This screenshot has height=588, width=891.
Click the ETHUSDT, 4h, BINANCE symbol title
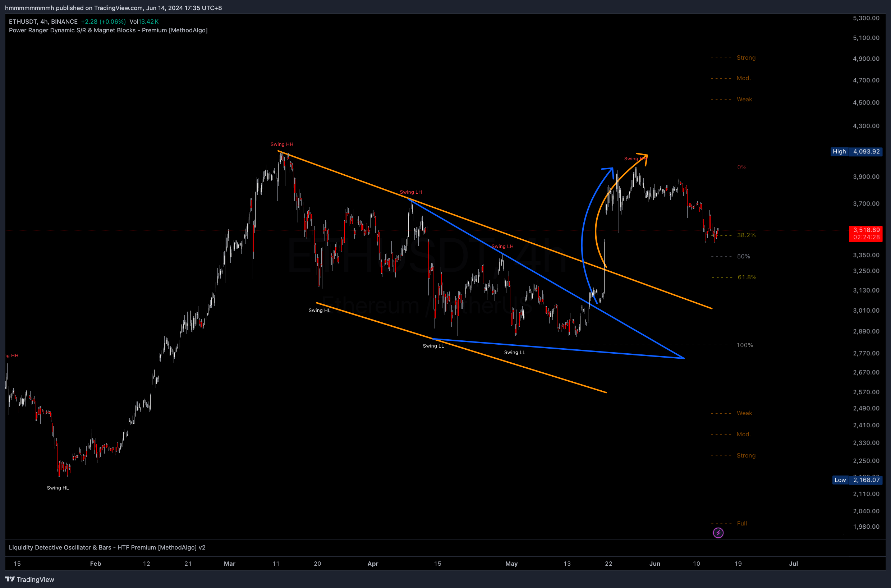pyautogui.click(x=43, y=21)
